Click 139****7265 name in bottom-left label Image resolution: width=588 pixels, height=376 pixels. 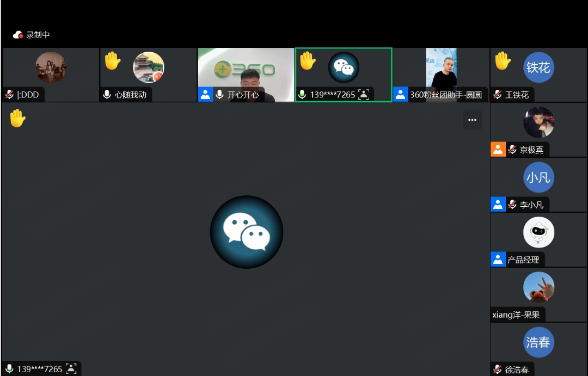pyautogui.click(x=39, y=369)
